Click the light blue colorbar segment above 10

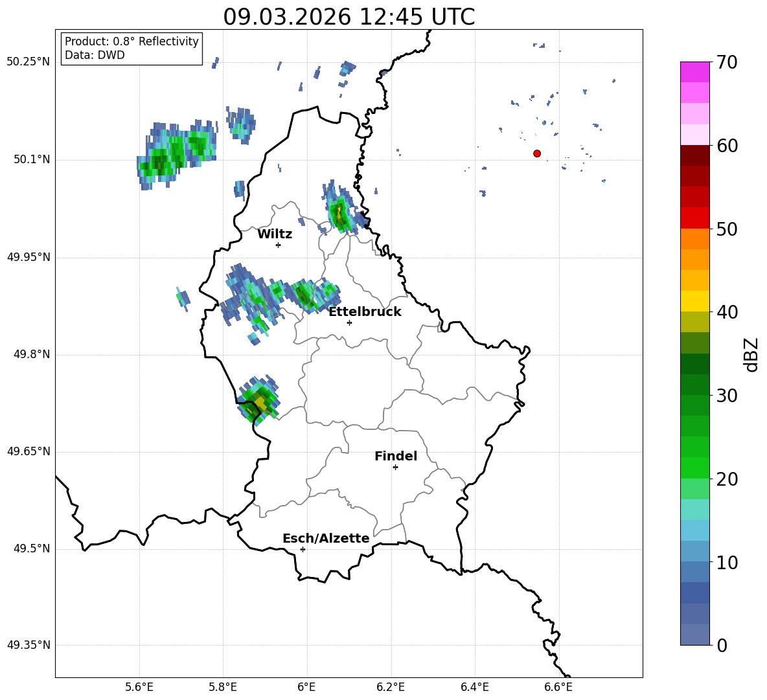(x=694, y=551)
